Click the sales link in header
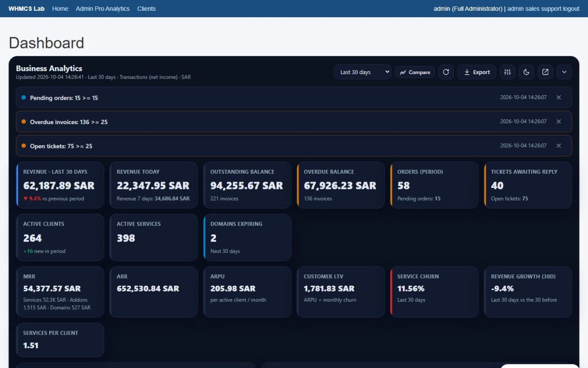This screenshot has height=368, width=588. (x=533, y=9)
